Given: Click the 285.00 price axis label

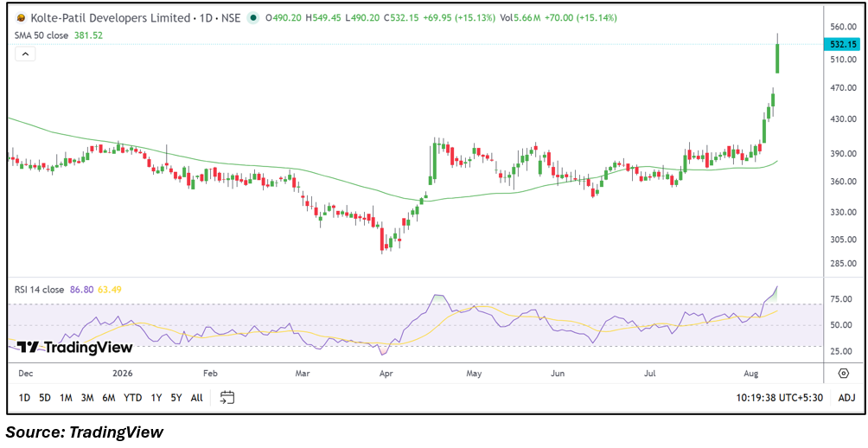Looking at the screenshot, I should pos(844,263).
